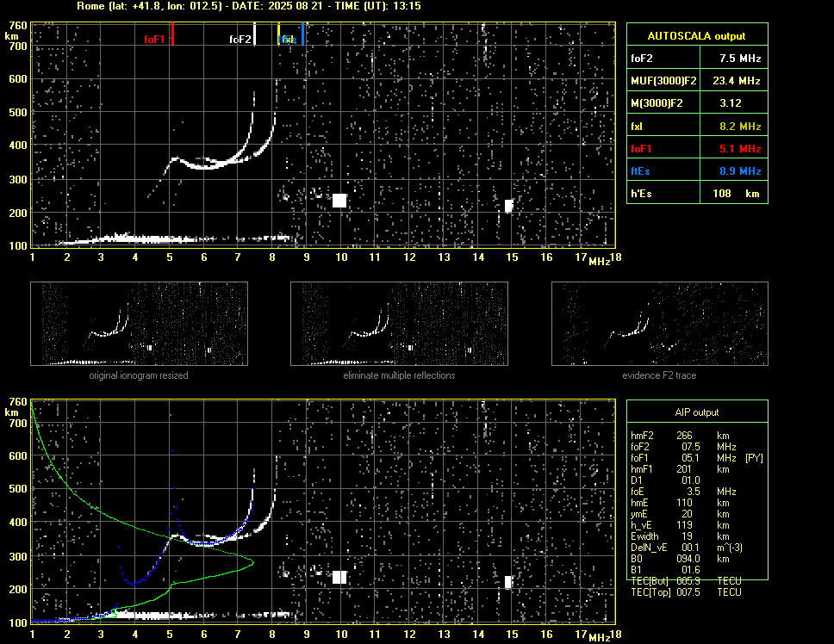Click the D1 '01.0' row
Image resolution: width=834 pixels, height=644 pixels.
(x=665, y=480)
